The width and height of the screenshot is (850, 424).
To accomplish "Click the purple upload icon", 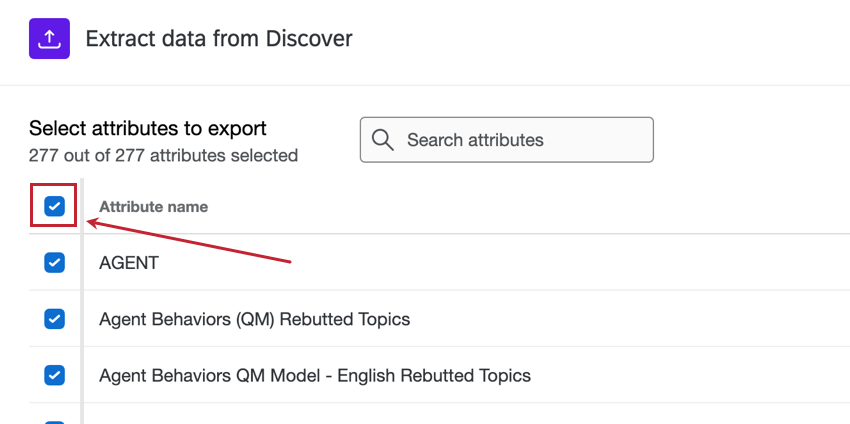I will click(49, 39).
